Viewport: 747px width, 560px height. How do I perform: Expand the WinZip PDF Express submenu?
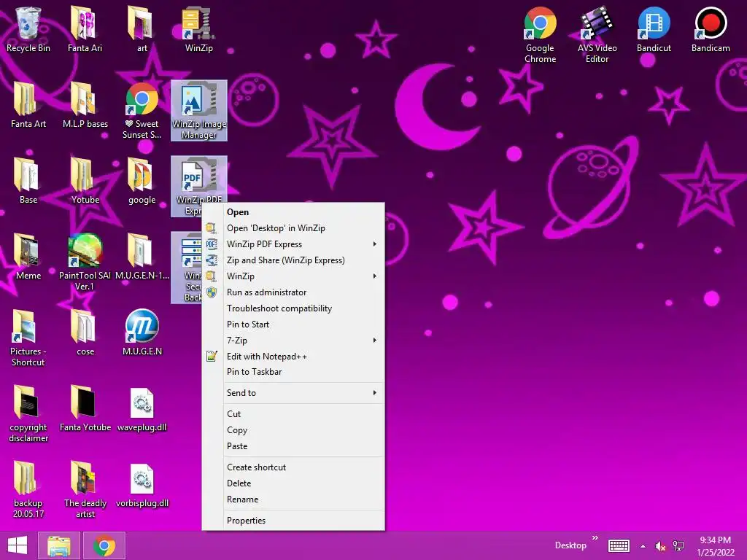[293, 244]
